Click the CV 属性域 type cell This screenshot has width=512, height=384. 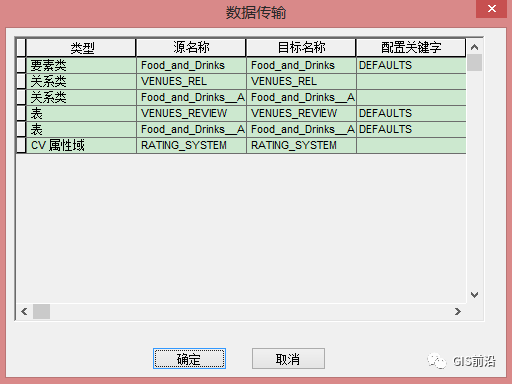click(81, 145)
